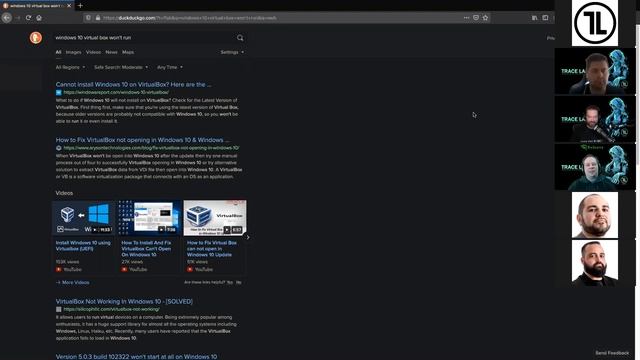Click the padlock site security icon

(98, 18)
